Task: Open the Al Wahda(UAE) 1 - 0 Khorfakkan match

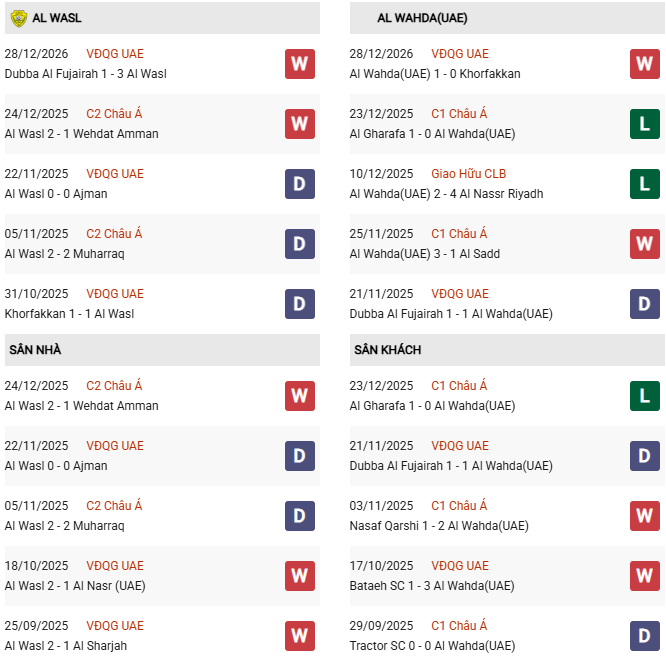Action: (434, 74)
